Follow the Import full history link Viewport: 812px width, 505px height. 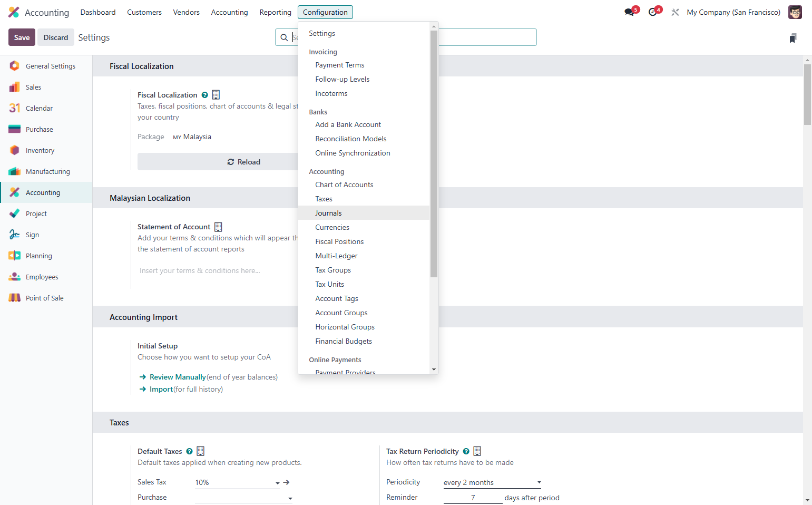click(161, 389)
